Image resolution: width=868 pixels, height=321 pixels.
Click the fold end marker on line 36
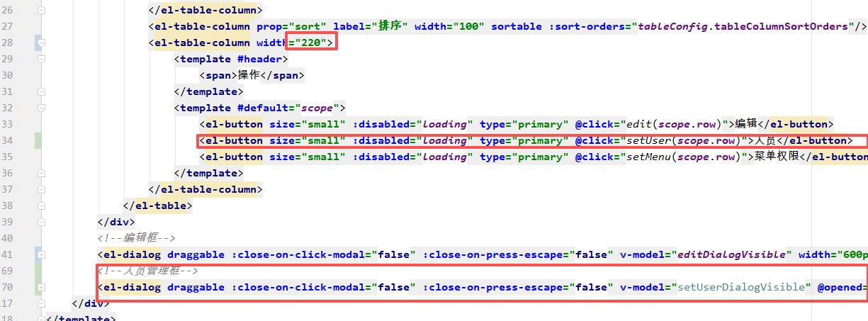pos(41,173)
